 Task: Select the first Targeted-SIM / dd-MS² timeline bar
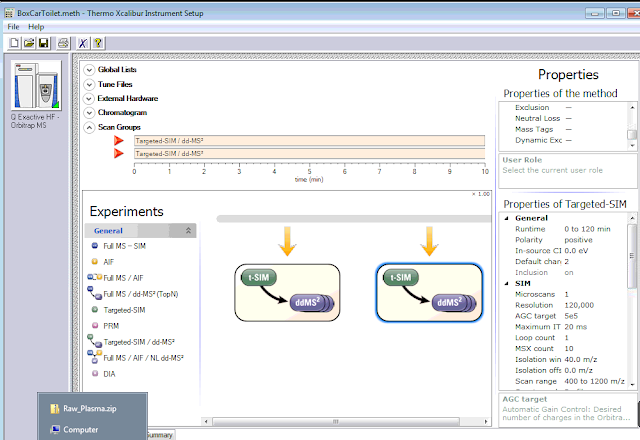tap(309, 141)
